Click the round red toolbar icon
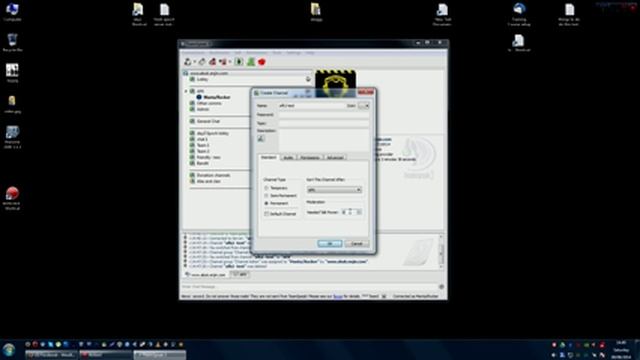This screenshot has height=360, width=640. click(x=262, y=62)
